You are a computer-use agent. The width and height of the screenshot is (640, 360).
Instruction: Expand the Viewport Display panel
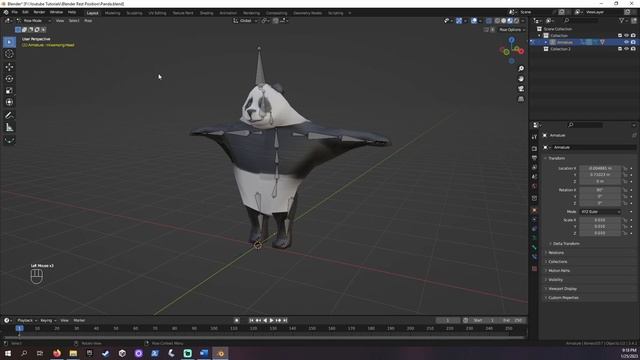coord(562,289)
